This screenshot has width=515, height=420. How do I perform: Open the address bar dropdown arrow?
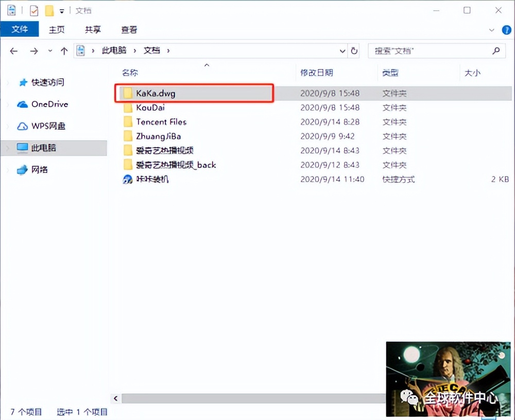[342, 50]
